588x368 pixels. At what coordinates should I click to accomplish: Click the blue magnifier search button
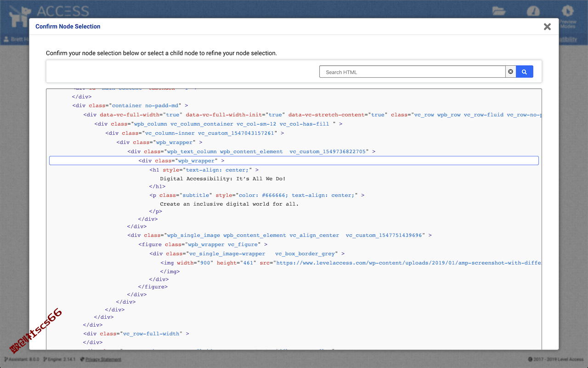pyautogui.click(x=524, y=72)
